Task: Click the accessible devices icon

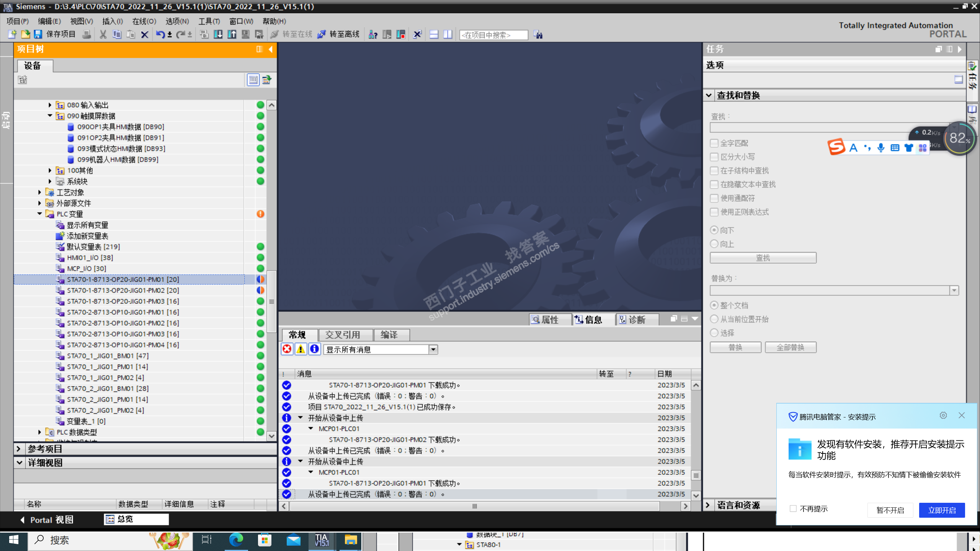Action: pyautogui.click(x=373, y=34)
